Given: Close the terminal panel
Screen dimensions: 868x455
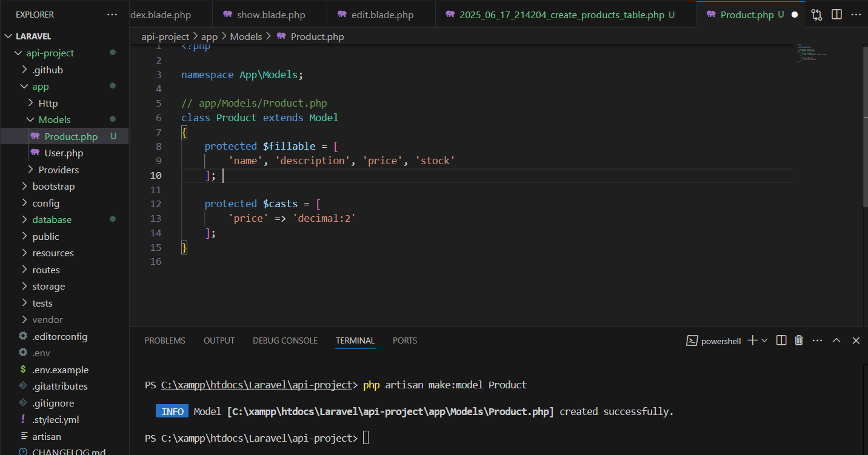Looking at the screenshot, I should 856,340.
